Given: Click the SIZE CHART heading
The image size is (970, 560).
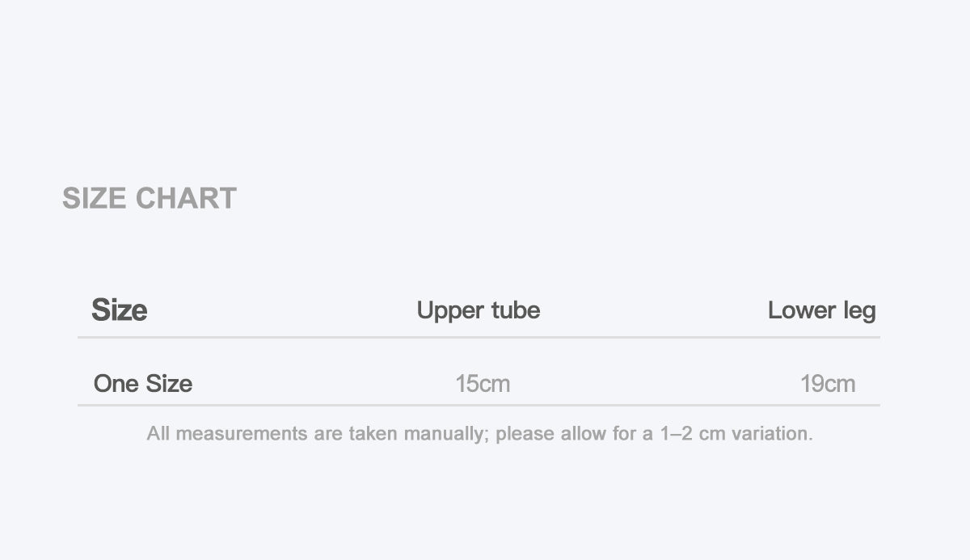Looking at the screenshot, I should pyautogui.click(x=150, y=198).
